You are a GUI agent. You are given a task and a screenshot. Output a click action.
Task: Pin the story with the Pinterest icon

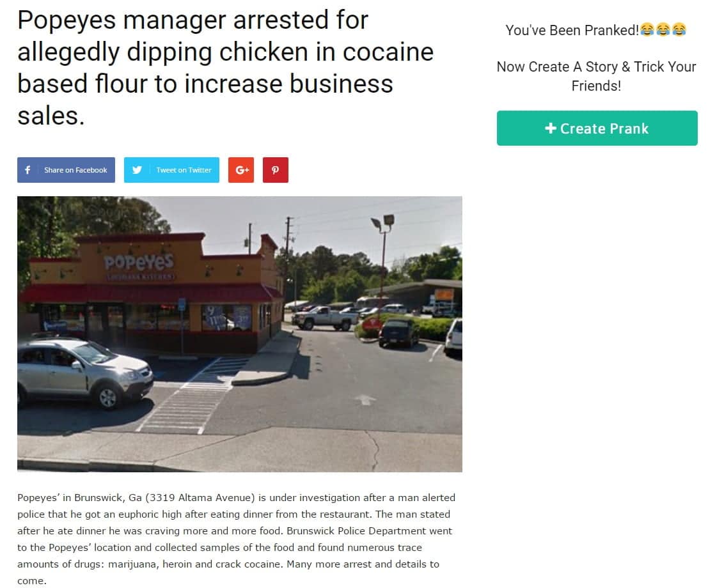[x=276, y=170]
